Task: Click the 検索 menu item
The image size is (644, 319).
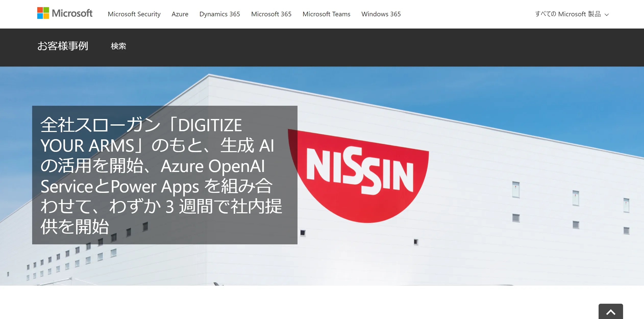Action: coord(118,46)
